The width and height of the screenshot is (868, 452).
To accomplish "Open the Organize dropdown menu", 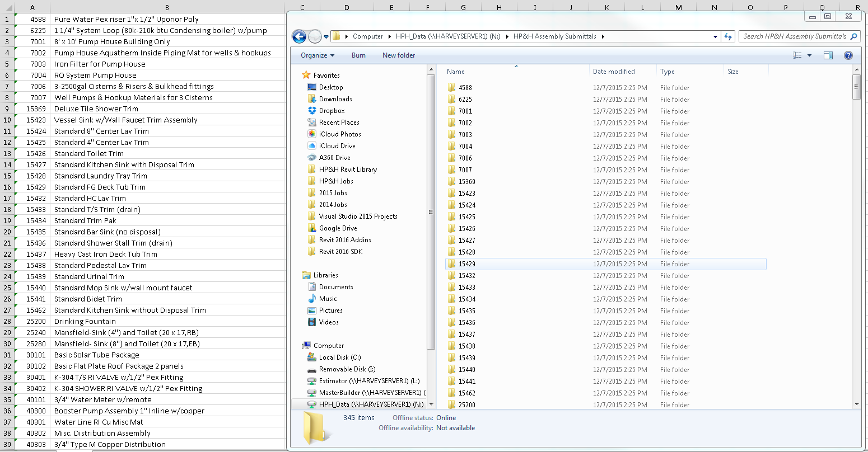I will pyautogui.click(x=318, y=55).
